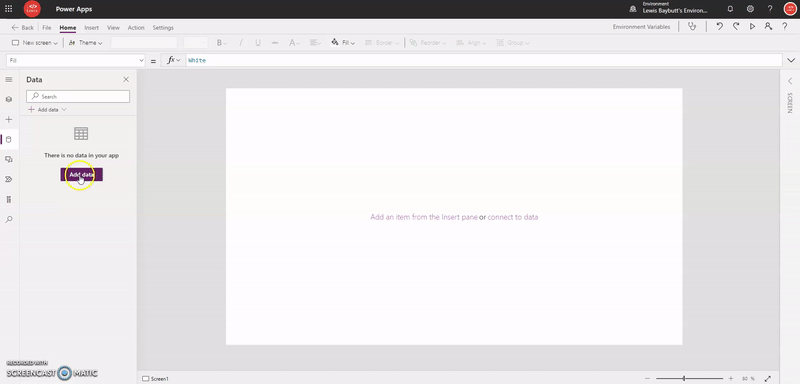Toggle strikethrough text formatting

point(276,43)
